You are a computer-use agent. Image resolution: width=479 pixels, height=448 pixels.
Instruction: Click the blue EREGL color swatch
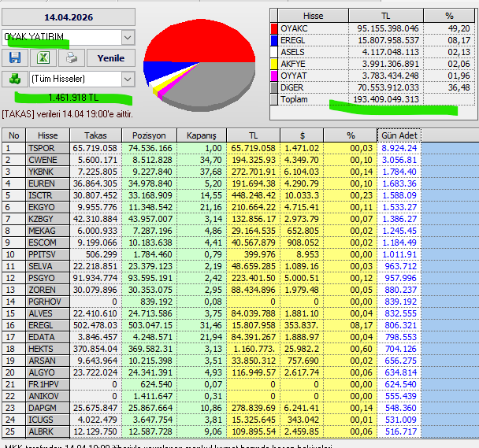point(274,40)
